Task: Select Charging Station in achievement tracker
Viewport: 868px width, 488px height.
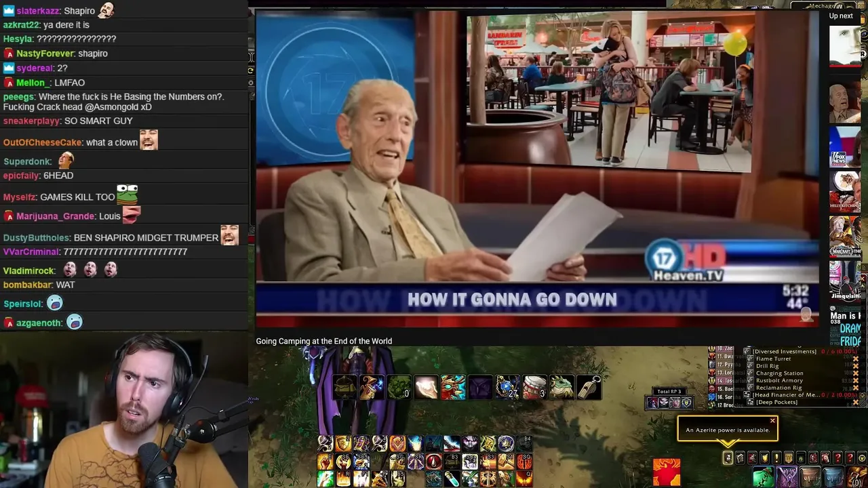Action: [x=779, y=373]
